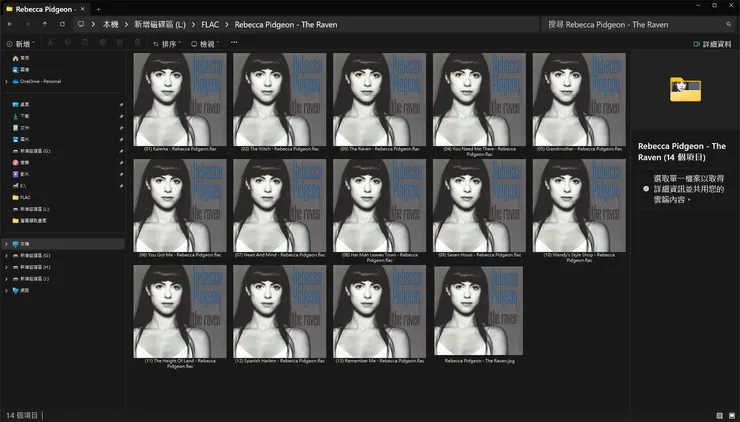Add a new tab with plus icon
This screenshot has height=422, width=740.
click(98, 9)
